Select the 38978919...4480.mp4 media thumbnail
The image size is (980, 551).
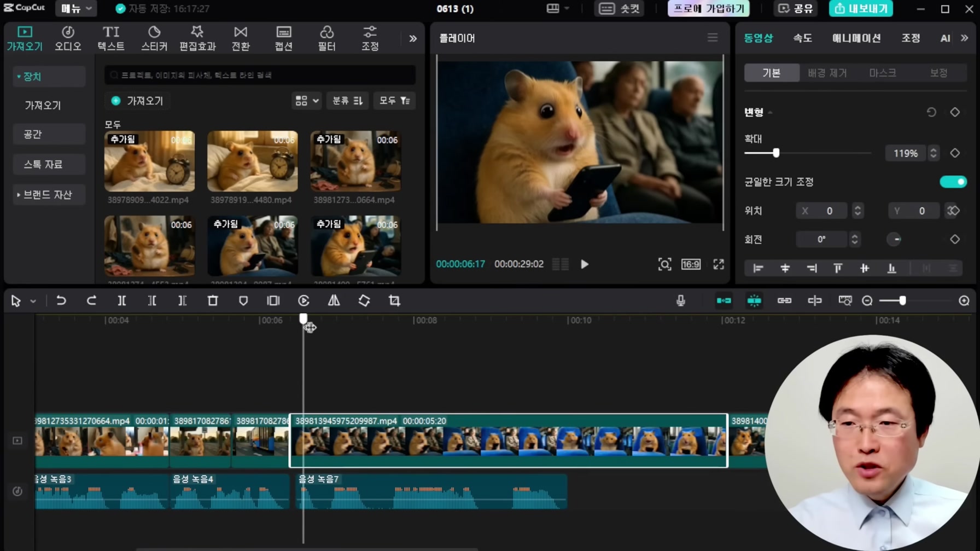(x=252, y=161)
